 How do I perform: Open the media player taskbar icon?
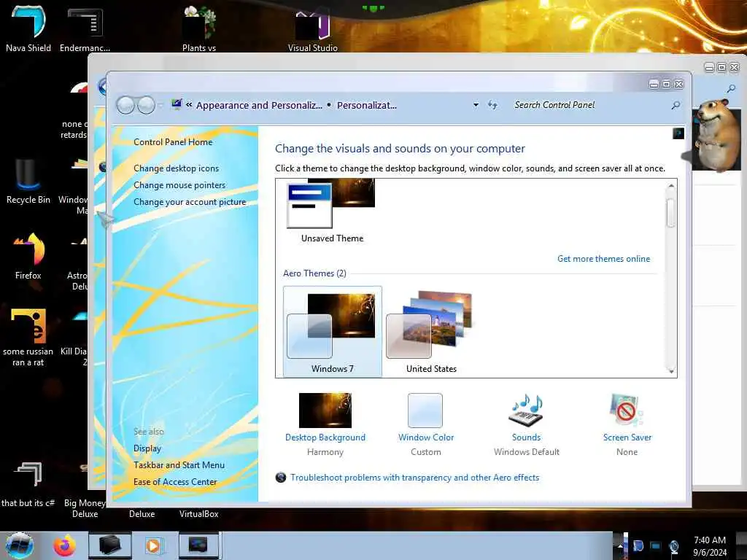154,545
